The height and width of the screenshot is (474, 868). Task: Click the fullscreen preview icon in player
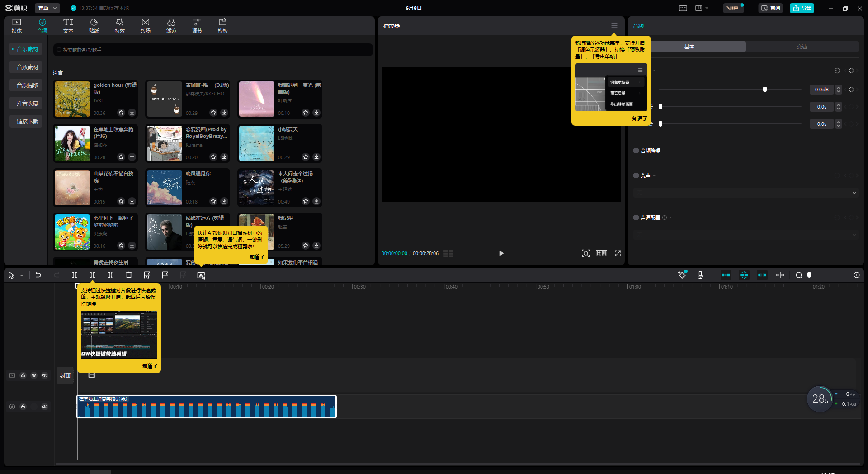point(618,253)
